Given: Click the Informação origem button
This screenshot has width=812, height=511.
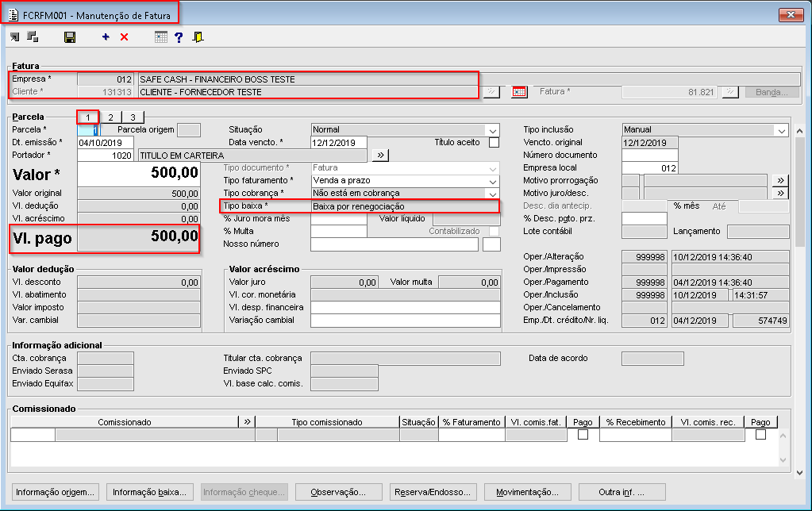Looking at the screenshot, I should (55, 492).
